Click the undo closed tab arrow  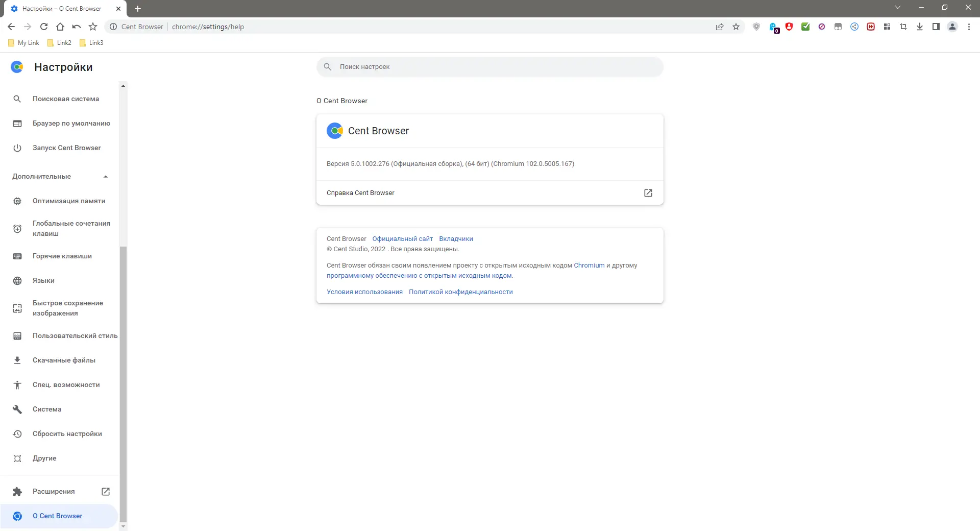coord(77,27)
